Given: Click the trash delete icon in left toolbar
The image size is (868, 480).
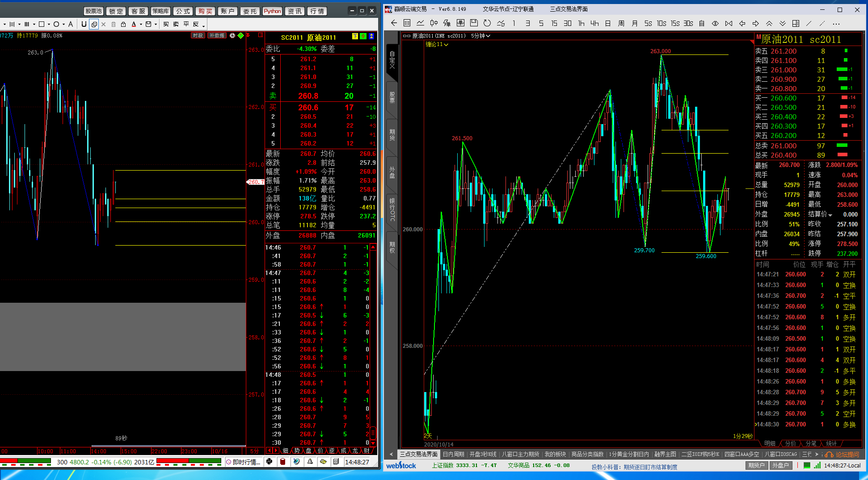Looking at the screenshot, I should click(x=114, y=24).
